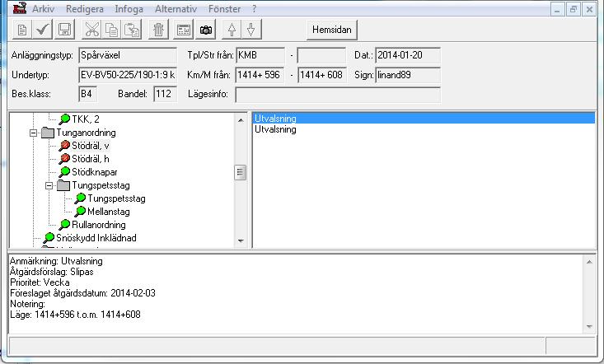Click the red marker beside Stödräl, v
The width and height of the screenshot is (604, 364).
[64, 146]
